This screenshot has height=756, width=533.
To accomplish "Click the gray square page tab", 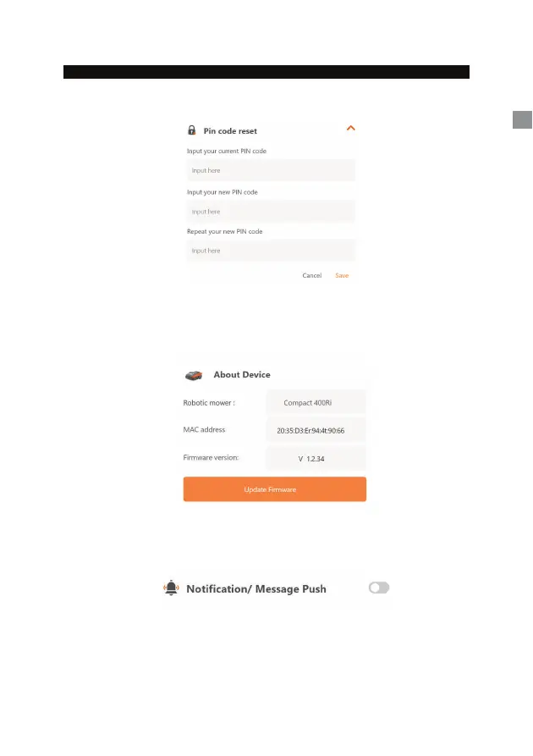I will pos(522,119).
